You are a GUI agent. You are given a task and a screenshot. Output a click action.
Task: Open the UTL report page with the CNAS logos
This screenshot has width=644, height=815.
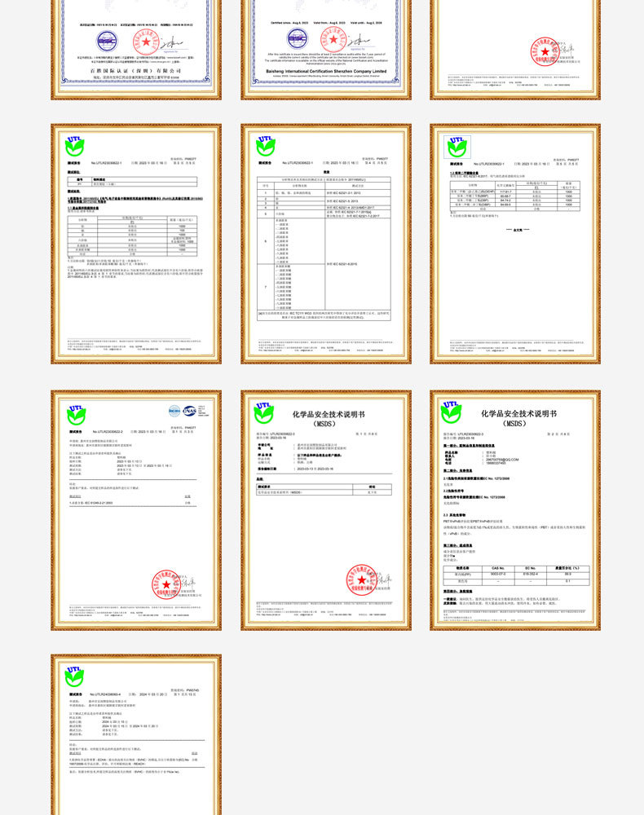coord(136,510)
